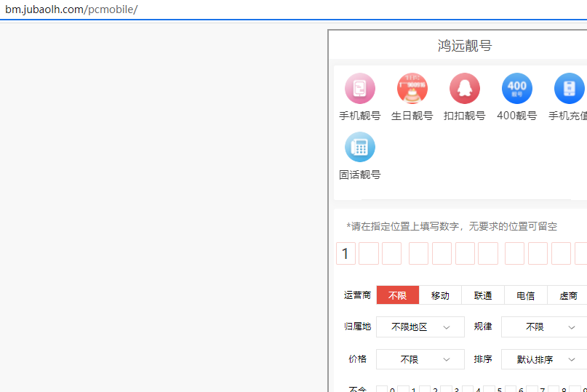Open the 排序 默认排序 dropdown
The image size is (587, 392).
(543, 359)
